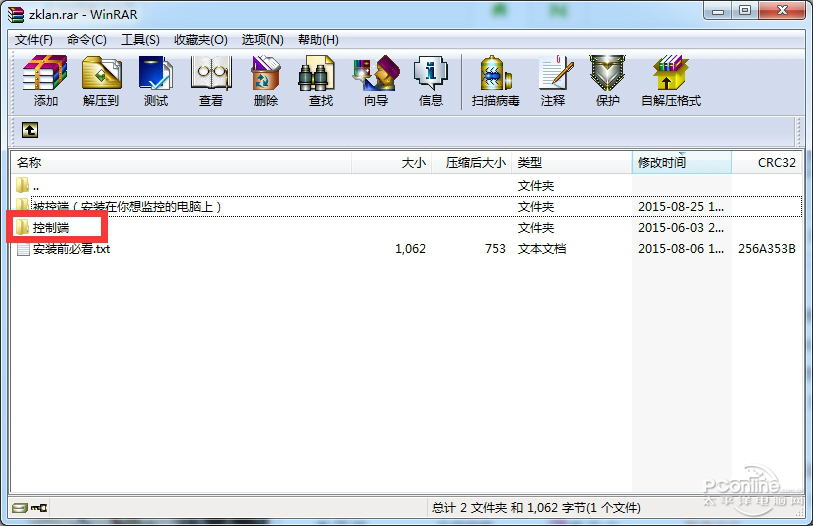Select the '..' parent folder icon

coord(22,185)
